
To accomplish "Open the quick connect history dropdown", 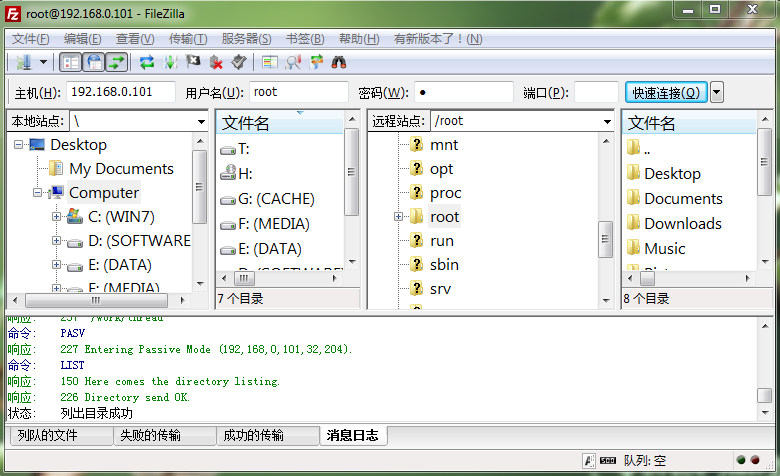I will click(x=717, y=92).
